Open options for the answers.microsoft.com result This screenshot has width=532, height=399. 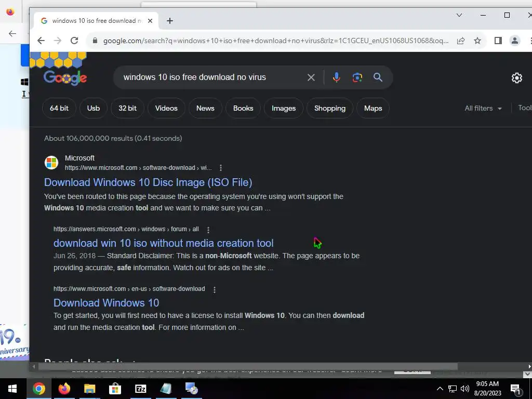[x=208, y=230]
